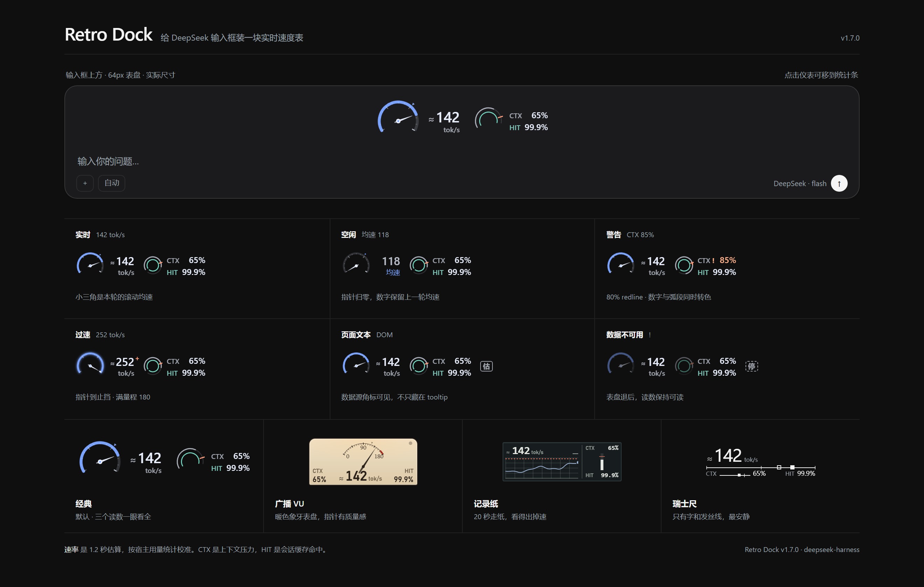Click the 142 tok/s reading above the input box
This screenshot has height=587, width=924.
[x=444, y=122]
